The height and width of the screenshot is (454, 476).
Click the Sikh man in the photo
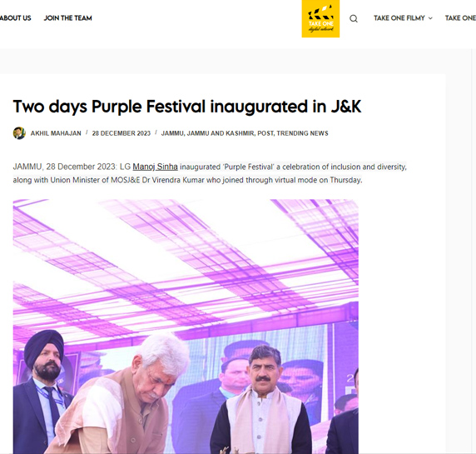coord(44,392)
